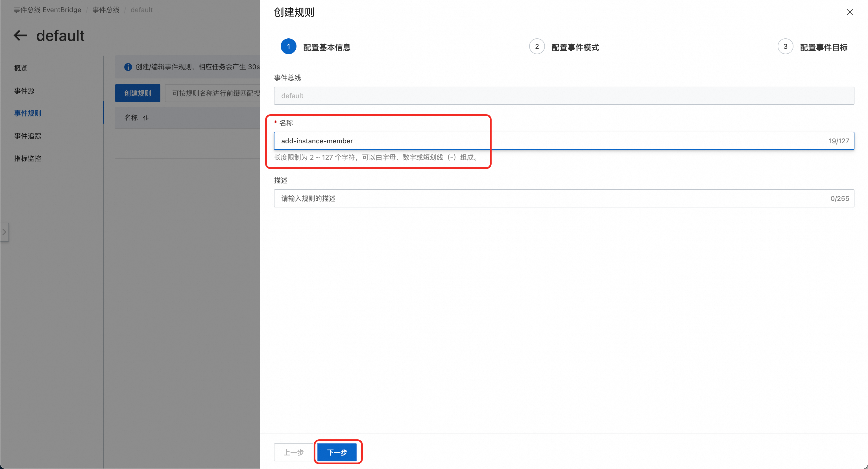This screenshot has width=868, height=469.
Task: Click the info icon in the notice banner
Action: click(128, 67)
